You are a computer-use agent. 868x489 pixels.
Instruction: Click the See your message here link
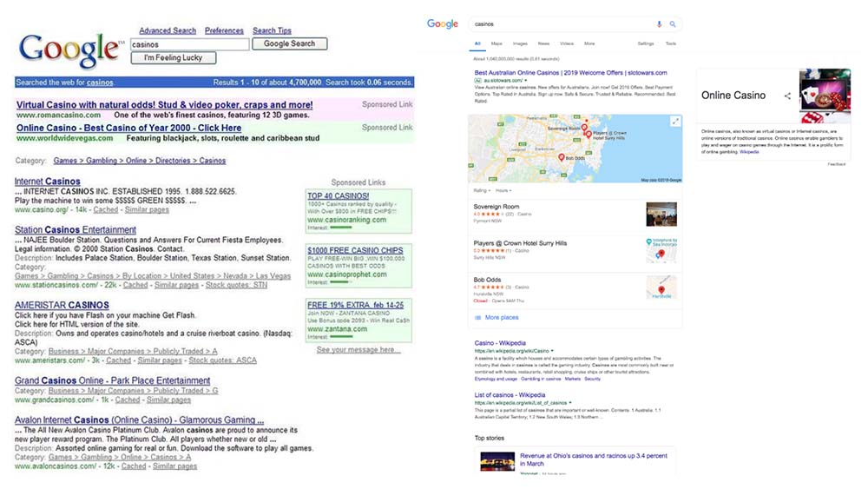(358, 350)
